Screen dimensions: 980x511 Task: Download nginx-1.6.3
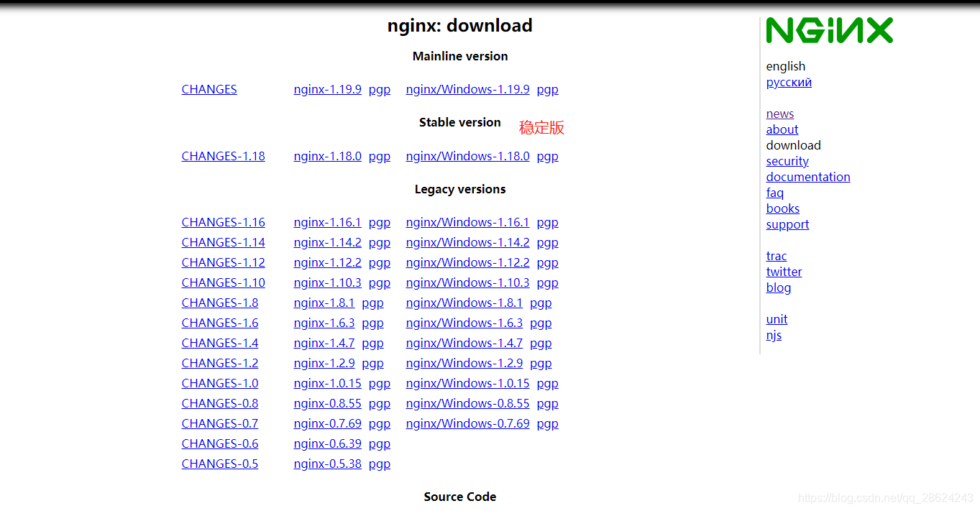(x=324, y=323)
